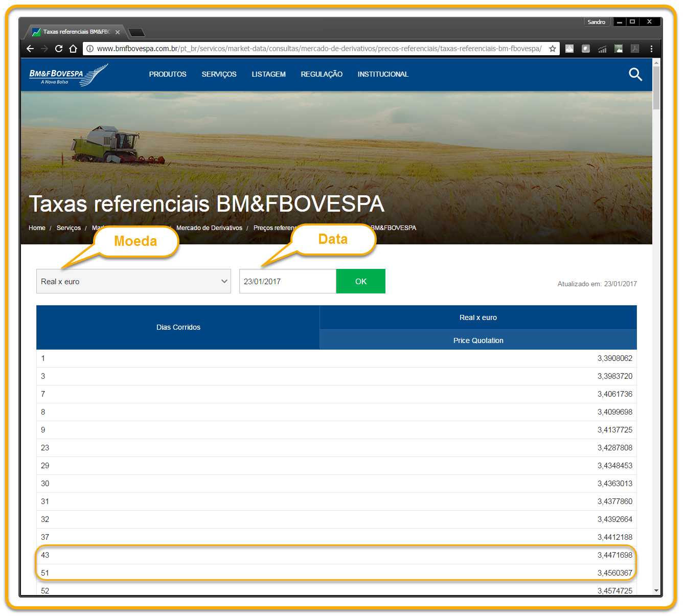This screenshot has width=685, height=616.
Task: Click the browser forward arrow
Action: [x=44, y=49]
